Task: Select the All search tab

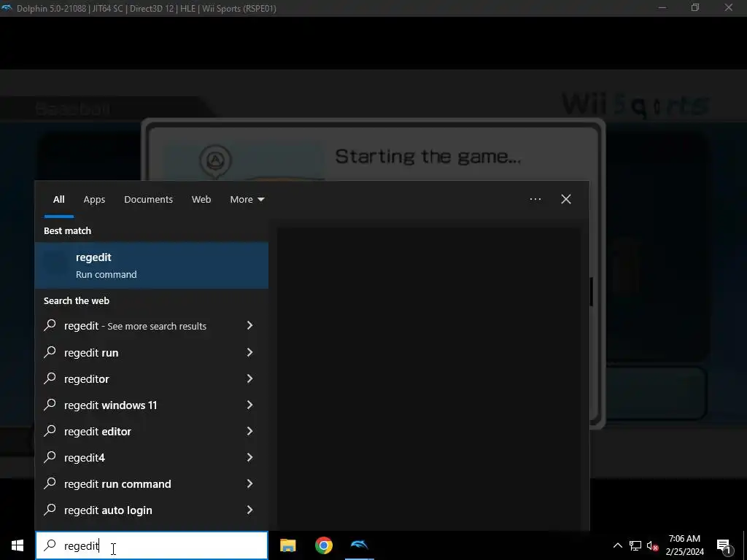Action: click(x=58, y=200)
